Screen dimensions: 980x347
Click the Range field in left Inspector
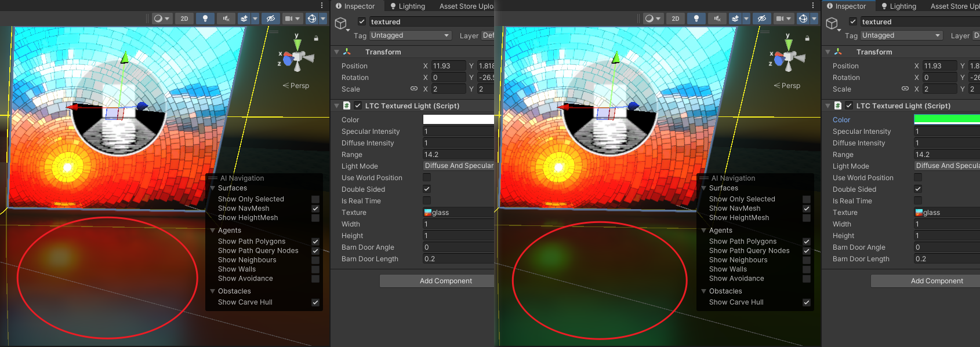click(x=458, y=155)
